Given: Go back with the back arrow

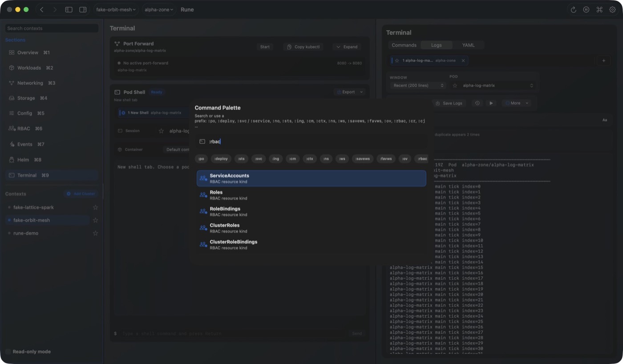Looking at the screenshot, I should click(42, 9).
